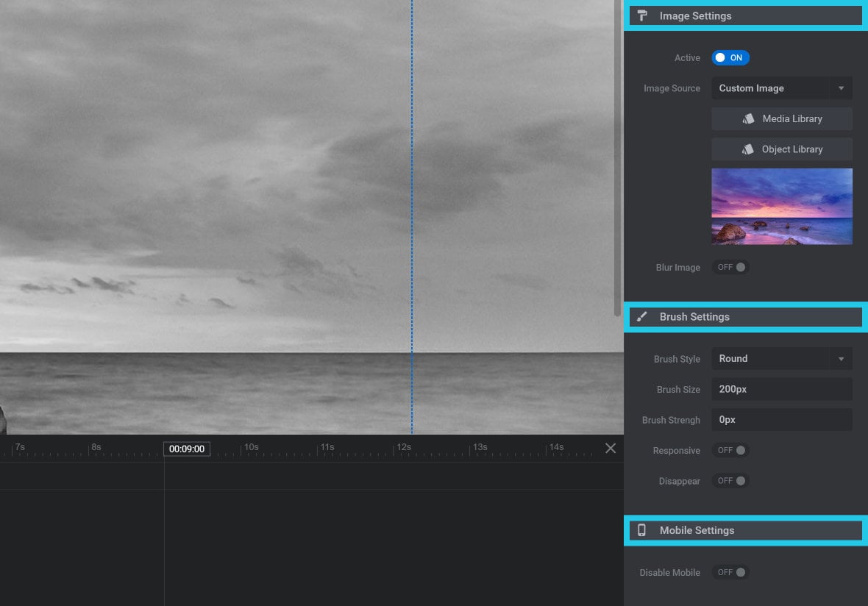The width and height of the screenshot is (868, 606).
Task: Open the Brush Style dropdown
Action: tap(782, 359)
